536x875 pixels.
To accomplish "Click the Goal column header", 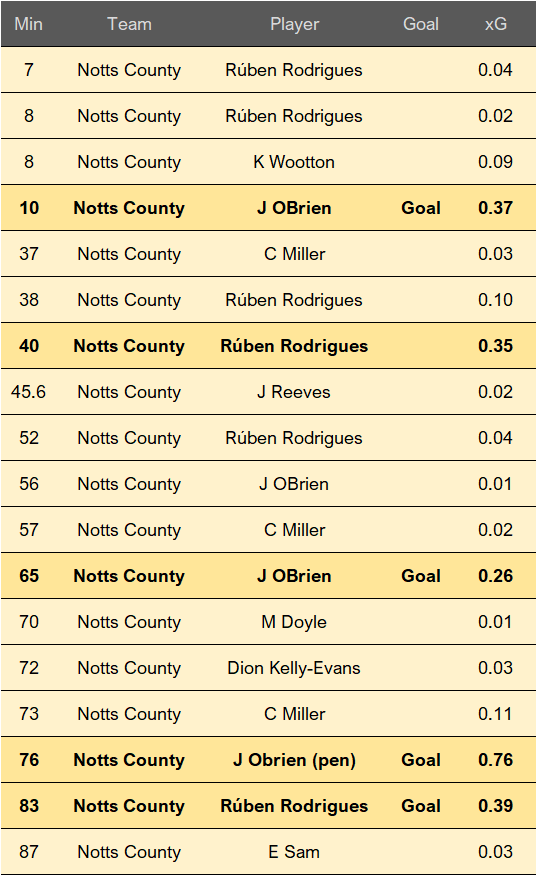I will click(421, 24).
